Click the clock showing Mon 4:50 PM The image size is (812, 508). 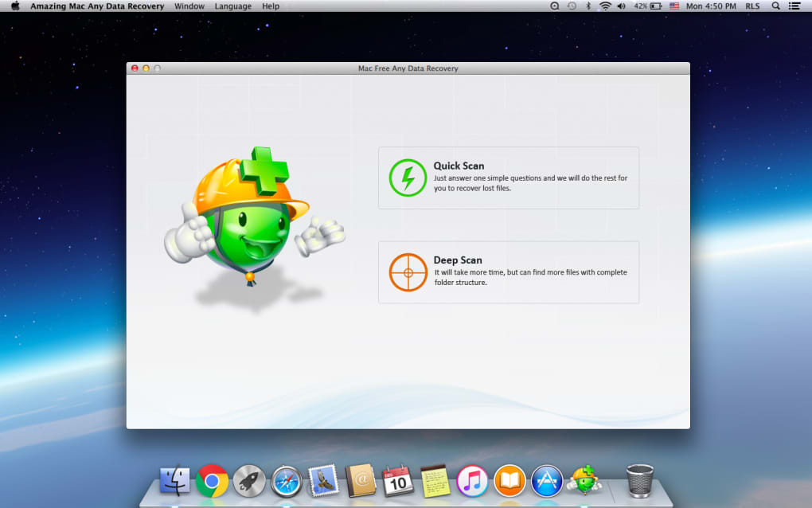tap(711, 6)
